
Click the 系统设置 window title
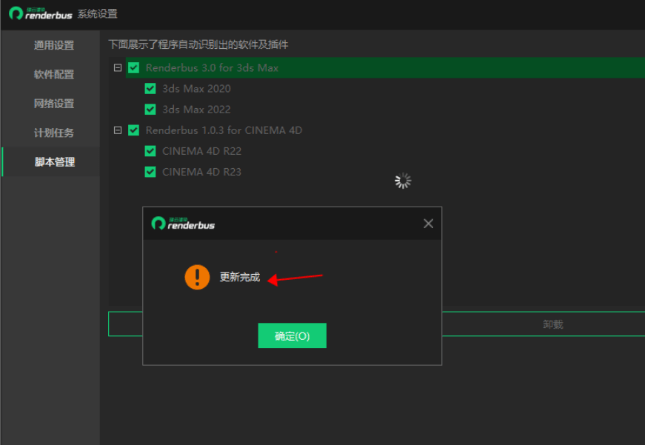pyautogui.click(x=98, y=14)
